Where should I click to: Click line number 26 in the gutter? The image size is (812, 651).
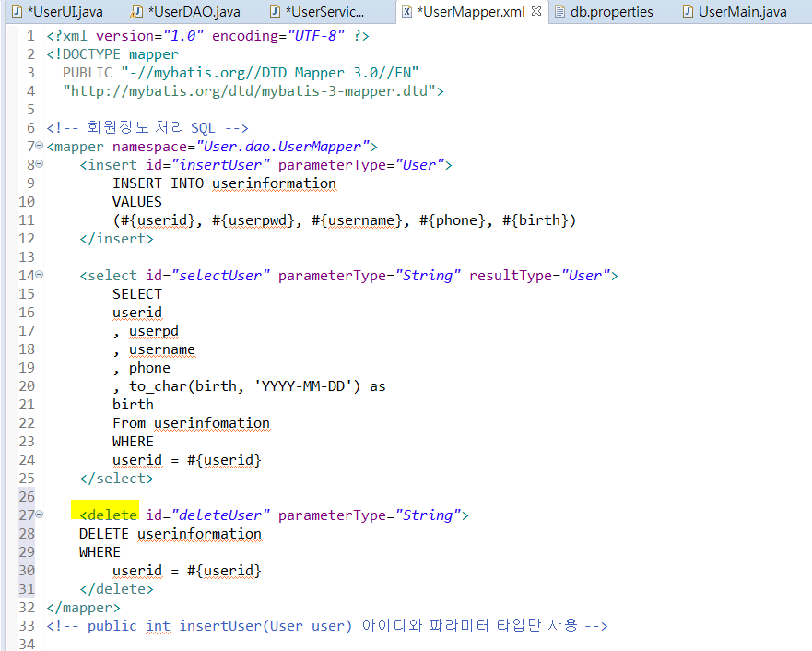pos(27,497)
